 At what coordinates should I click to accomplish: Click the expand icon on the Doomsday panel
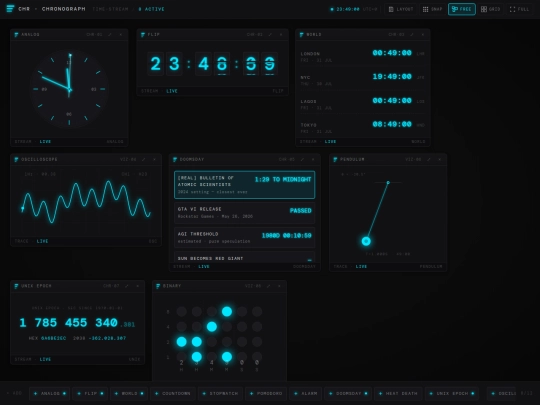tap(302, 159)
